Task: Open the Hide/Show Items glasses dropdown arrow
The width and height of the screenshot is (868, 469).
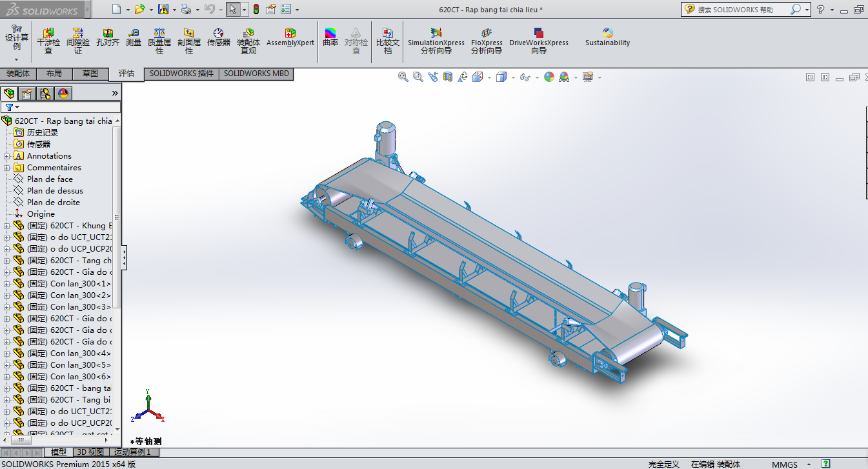Action: (537, 77)
